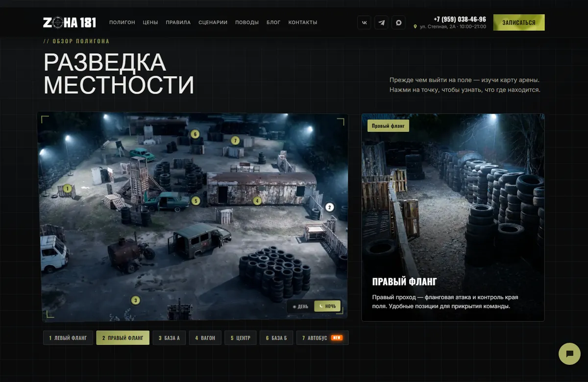Select map marker 2 on the arena

pos(330,207)
